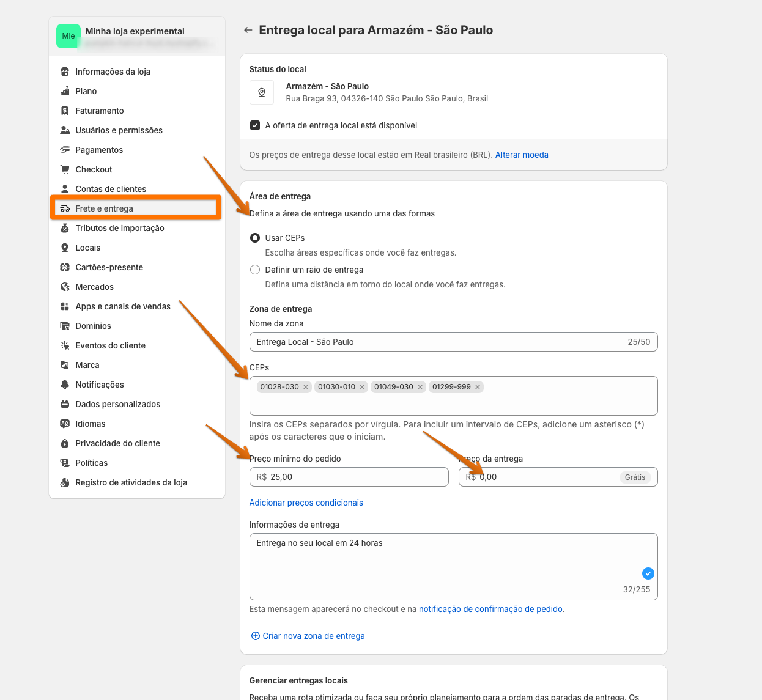Viewport: 762px width, 700px height.
Task: Select Definir um raio de entrega option
Action: pyautogui.click(x=255, y=270)
